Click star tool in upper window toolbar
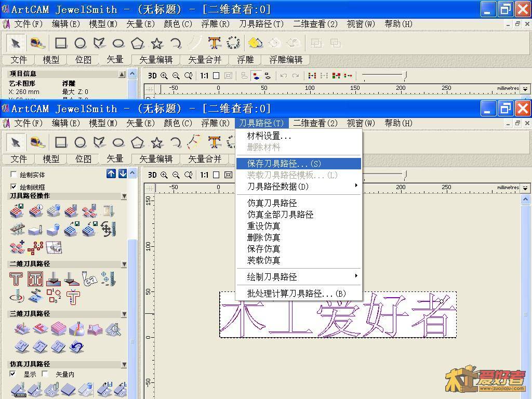 tap(156, 43)
